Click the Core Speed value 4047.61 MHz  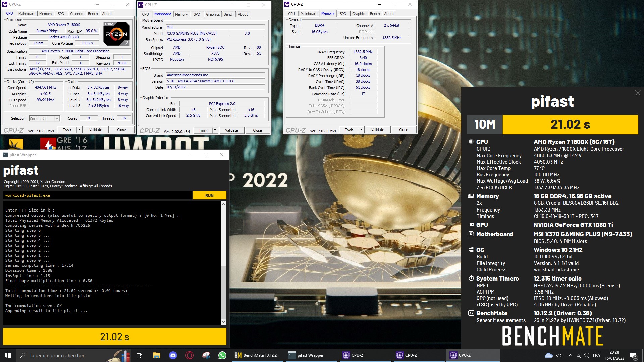tap(45, 87)
